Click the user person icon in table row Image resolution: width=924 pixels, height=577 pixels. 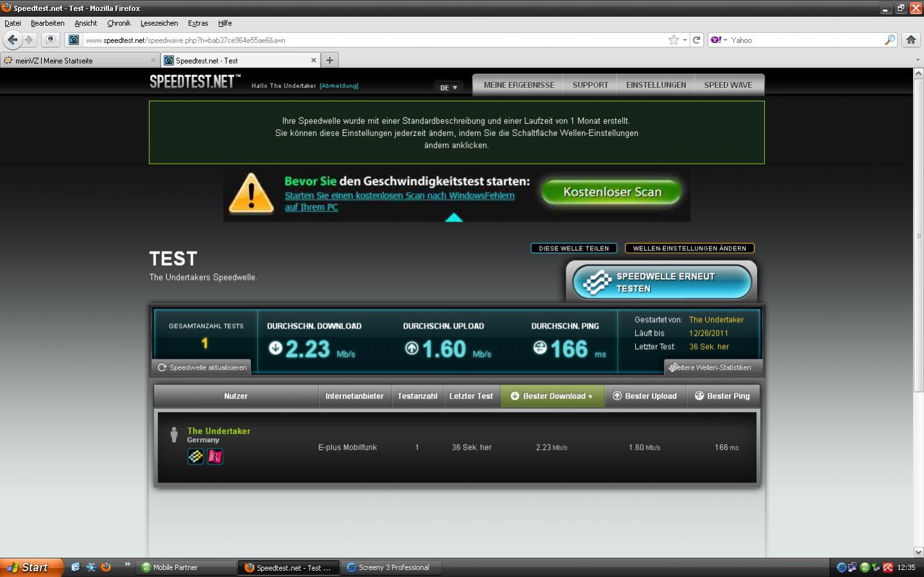[x=173, y=435]
